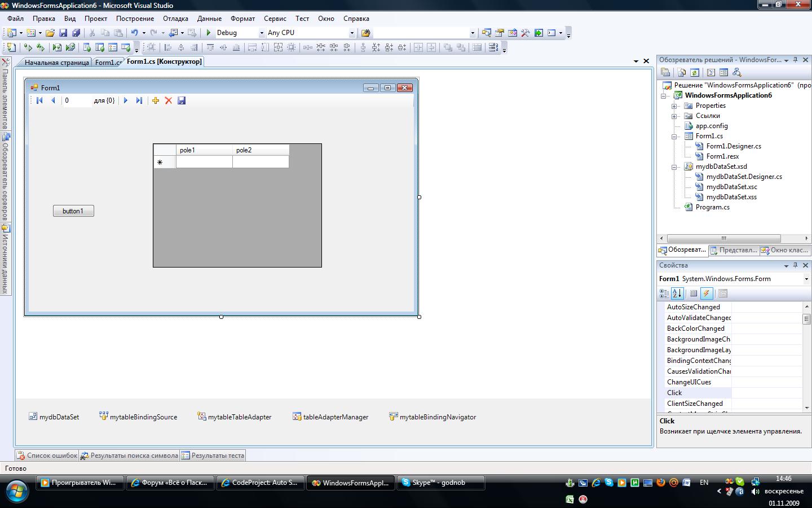Viewport: 812px width, 508px height.
Task: Open the Список ошибок panel
Action: coord(47,456)
